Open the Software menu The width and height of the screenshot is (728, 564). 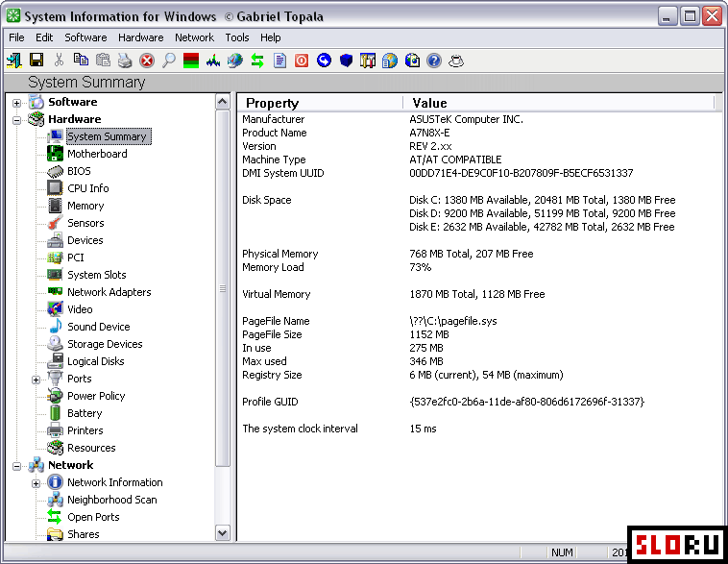[85, 37]
